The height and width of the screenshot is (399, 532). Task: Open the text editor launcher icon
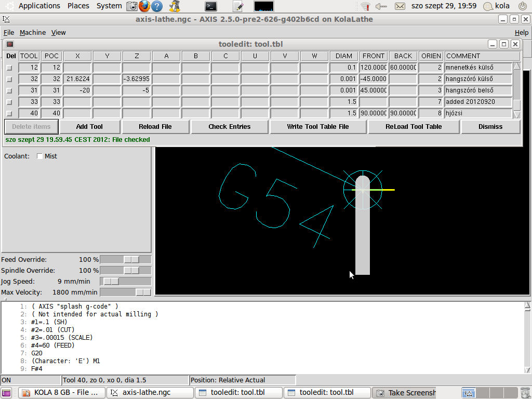(x=238, y=6)
